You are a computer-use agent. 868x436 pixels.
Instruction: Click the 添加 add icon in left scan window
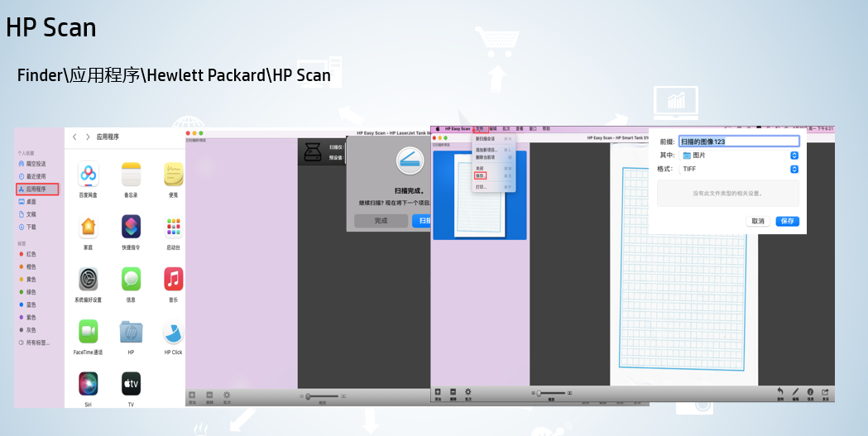[192, 395]
